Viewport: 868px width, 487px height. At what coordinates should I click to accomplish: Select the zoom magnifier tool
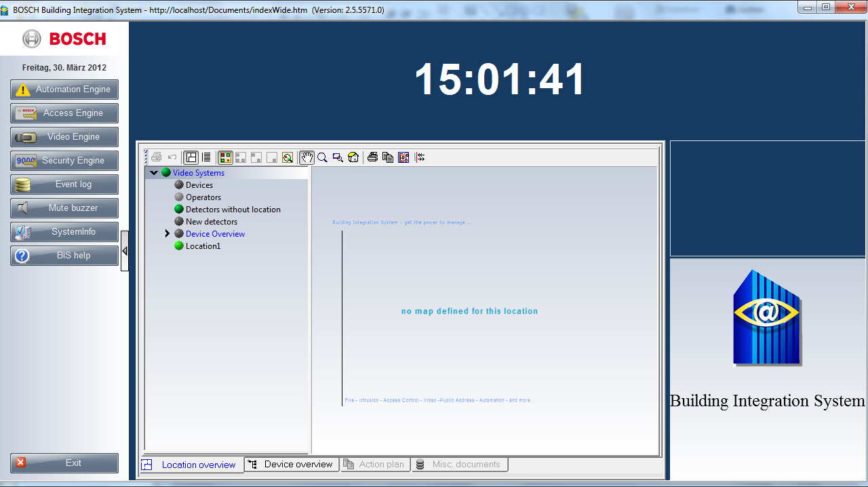322,157
